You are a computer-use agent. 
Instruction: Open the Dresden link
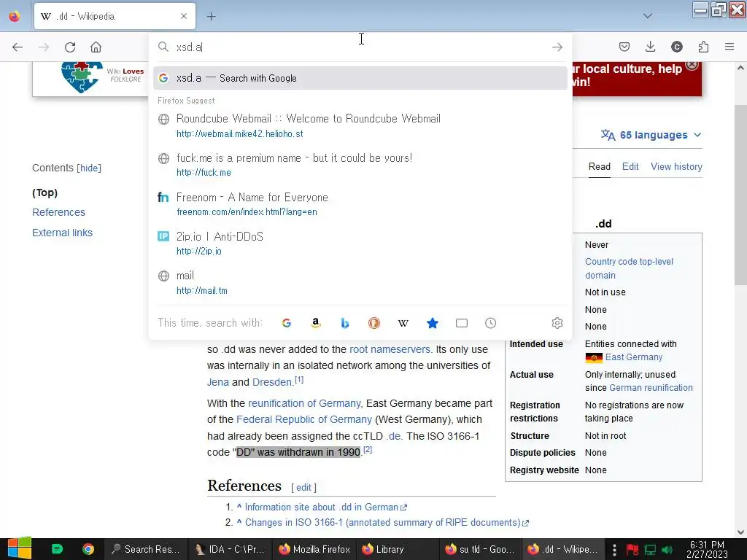(x=272, y=382)
